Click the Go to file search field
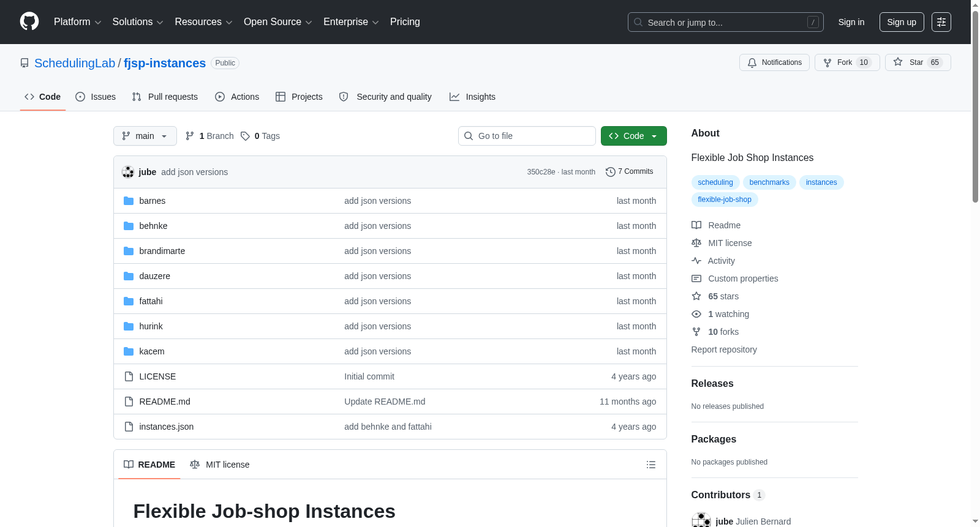The image size is (980, 527). (x=527, y=136)
